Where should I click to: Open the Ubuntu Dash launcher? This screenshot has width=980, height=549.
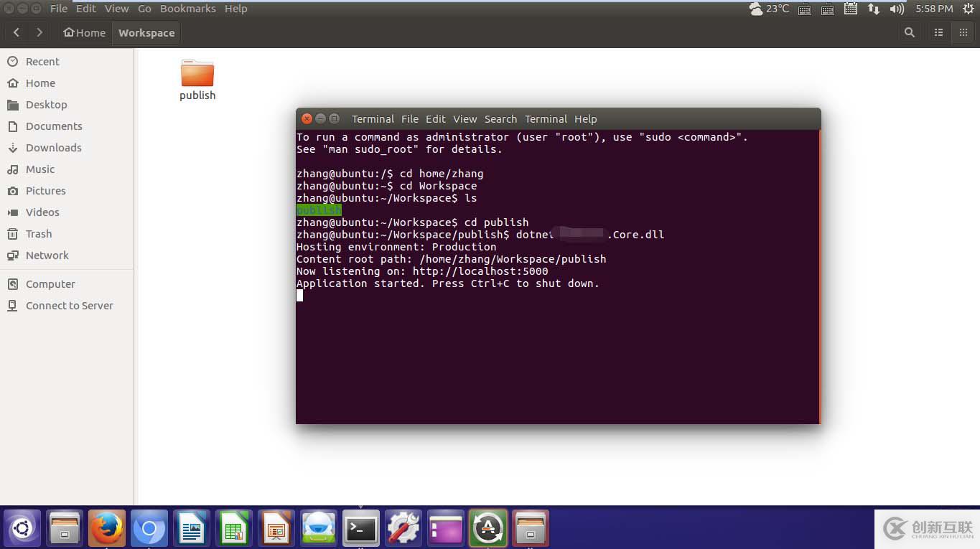(x=22, y=530)
